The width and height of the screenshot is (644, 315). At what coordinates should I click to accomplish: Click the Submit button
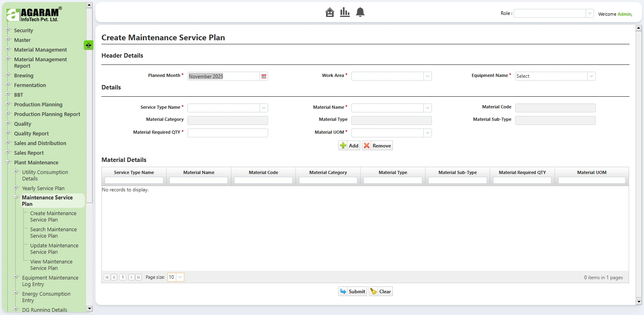(x=353, y=292)
